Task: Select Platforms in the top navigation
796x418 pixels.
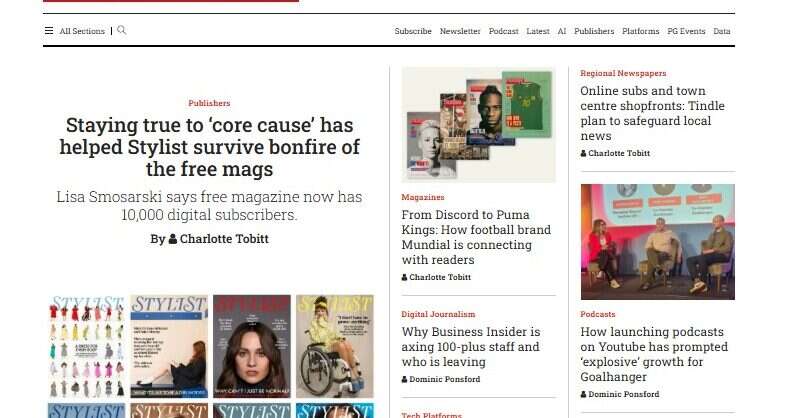Action: [640, 31]
